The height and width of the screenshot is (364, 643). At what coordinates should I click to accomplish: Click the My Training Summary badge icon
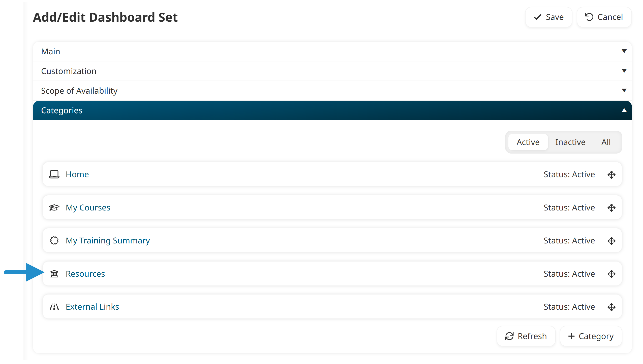(54, 241)
